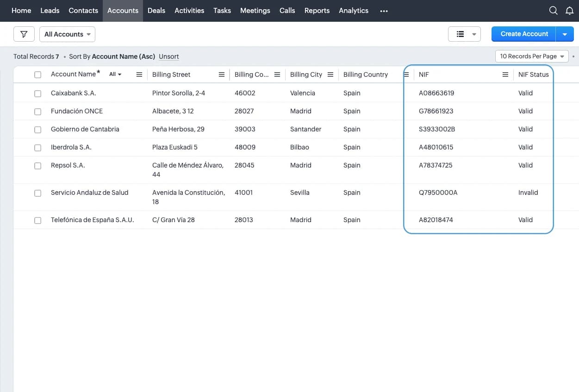The height and width of the screenshot is (392, 579).
Task: Open the All Accounts view dropdown
Action: 68,34
